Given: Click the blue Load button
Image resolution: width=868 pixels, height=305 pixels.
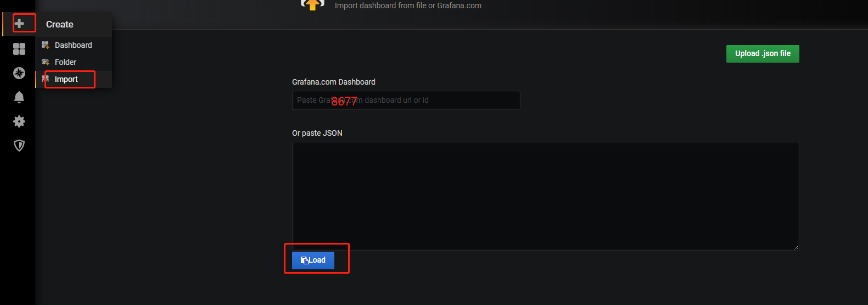Looking at the screenshot, I should click(x=313, y=260).
